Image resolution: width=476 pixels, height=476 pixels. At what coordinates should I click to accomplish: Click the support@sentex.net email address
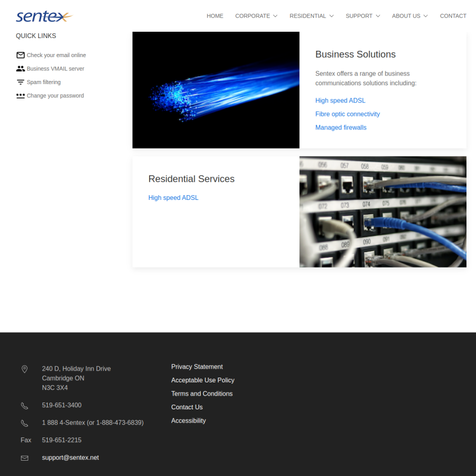click(x=70, y=457)
